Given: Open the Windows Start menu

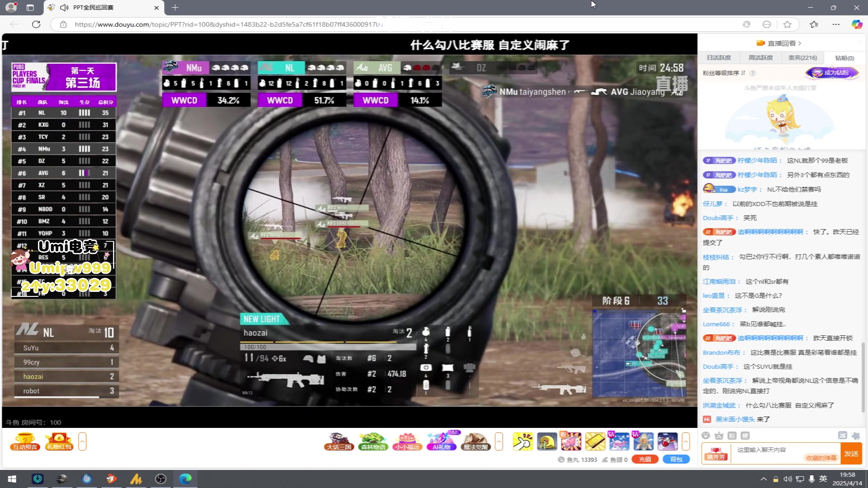Looking at the screenshot, I should [x=12, y=479].
